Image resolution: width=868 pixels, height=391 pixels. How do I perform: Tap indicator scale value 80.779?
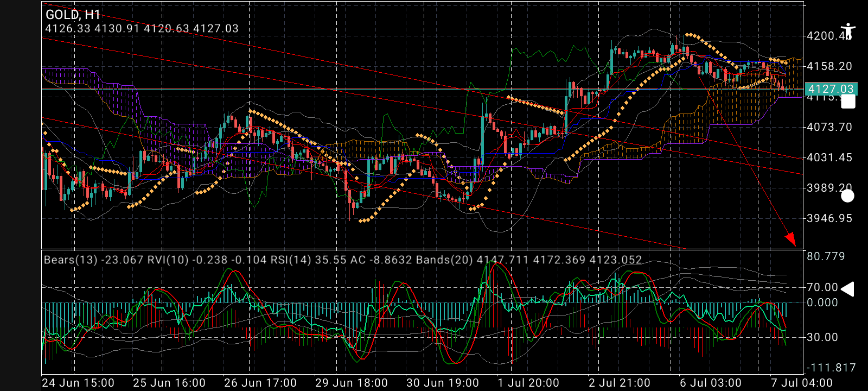[x=826, y=256]
